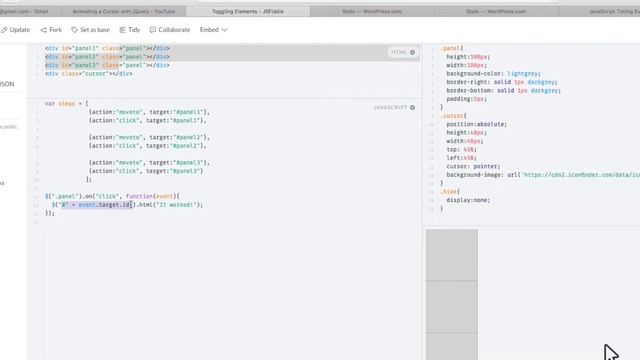Click the background-image url CSS line
This screenshot has height=360, width=640.
[x=543, y=175]
